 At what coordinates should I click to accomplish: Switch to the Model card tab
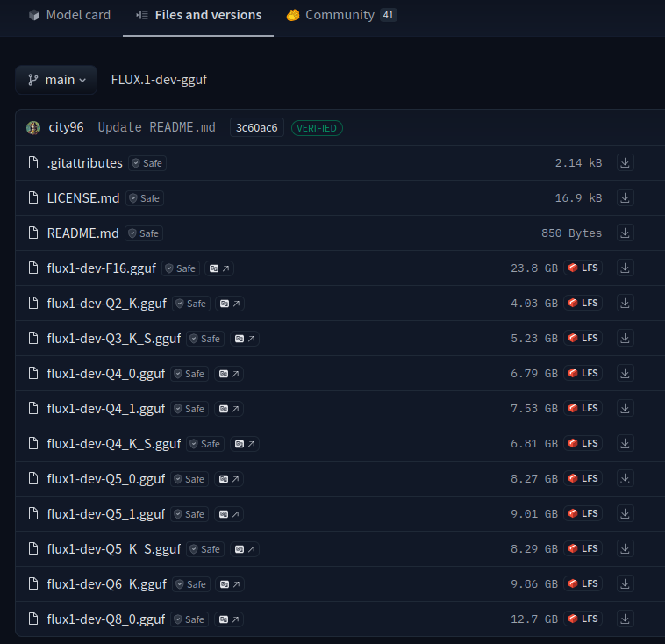(x=69, y=15)
